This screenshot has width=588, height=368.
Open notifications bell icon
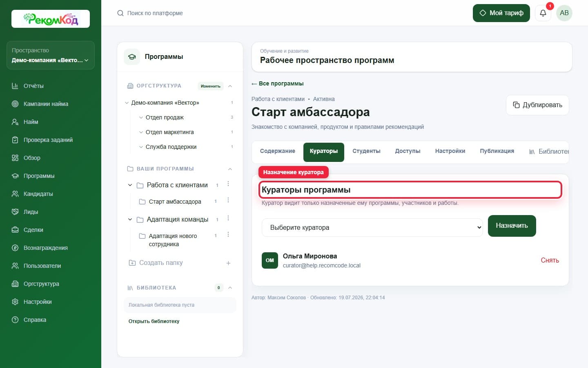click(x=543, y=13)
